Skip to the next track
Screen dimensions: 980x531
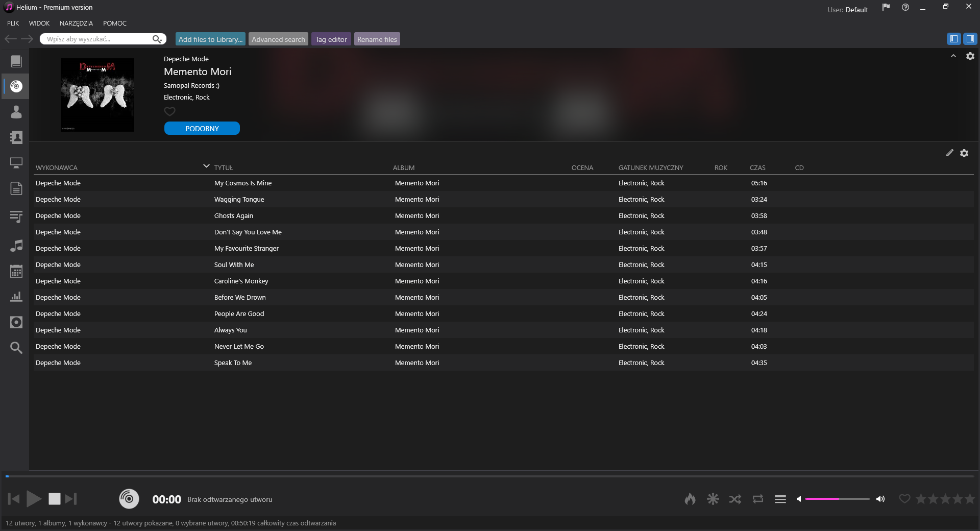(71, 498)
